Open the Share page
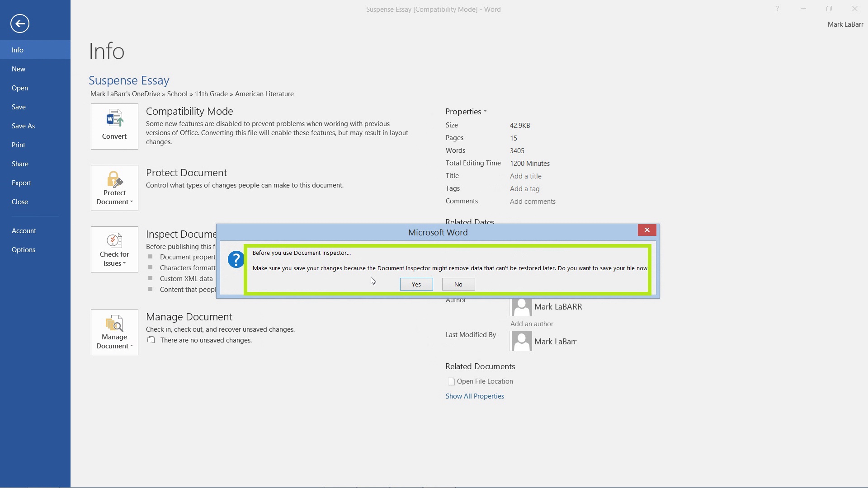Viewport: 868px width, 488px height. pos(35,164)
